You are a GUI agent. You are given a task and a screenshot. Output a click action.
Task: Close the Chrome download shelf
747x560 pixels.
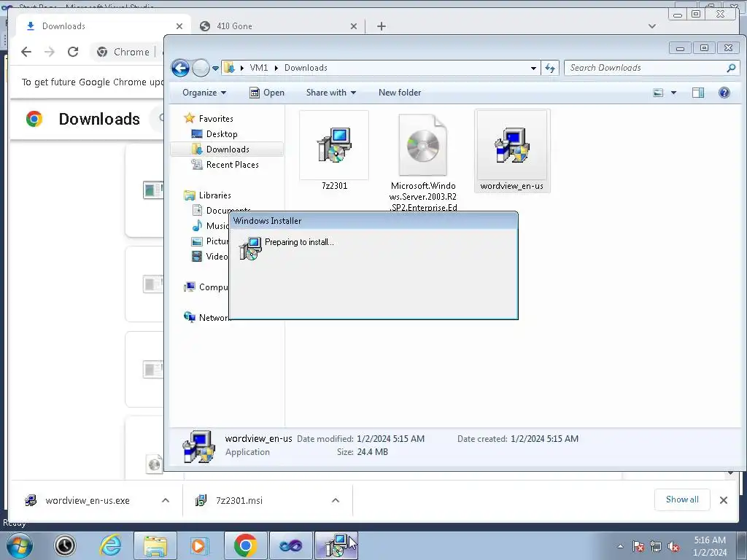[x=724, y=500]
